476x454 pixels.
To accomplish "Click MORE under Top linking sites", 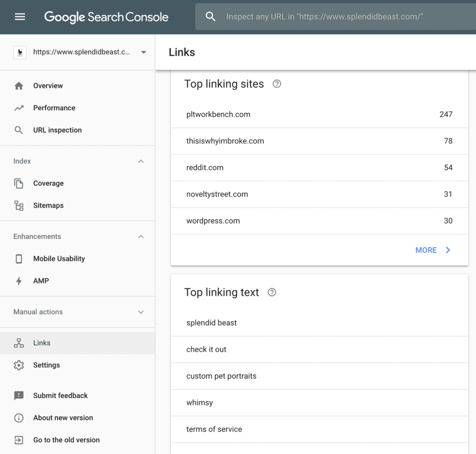I will (x=426, y=250).
